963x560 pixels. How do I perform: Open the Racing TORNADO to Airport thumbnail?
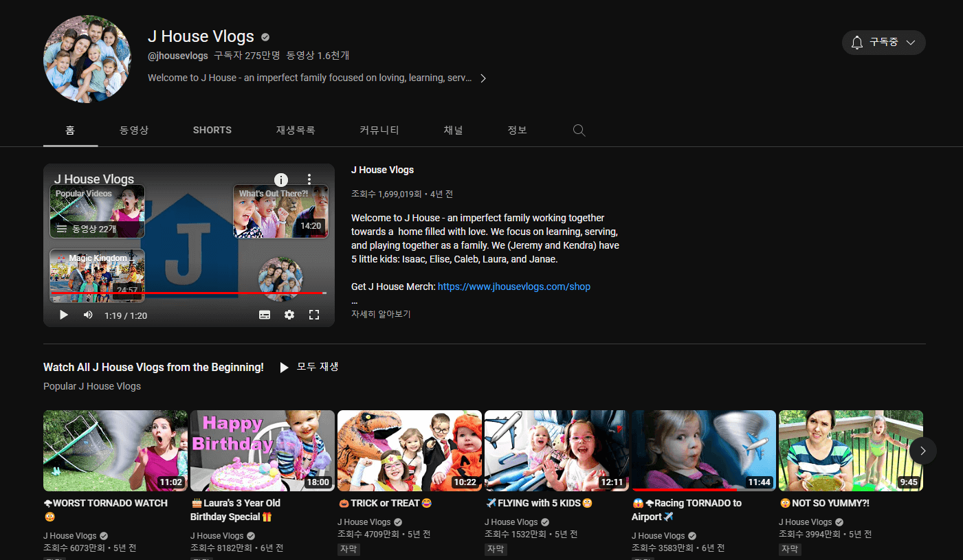point(704,451)
